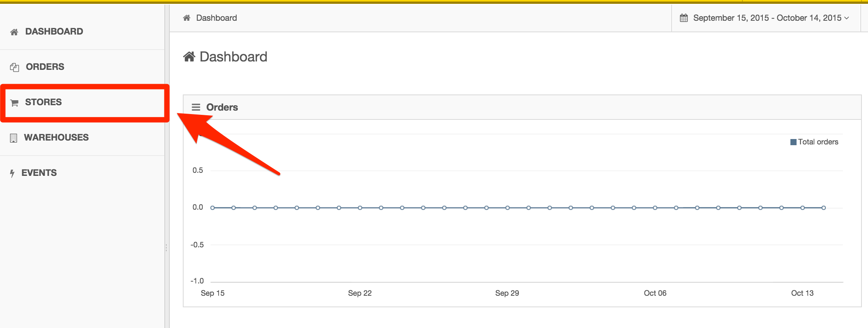This screenshot has width=868, height=328.
Task: Click the sidebar splitter dotted handle
Action: tap(166, 248)
